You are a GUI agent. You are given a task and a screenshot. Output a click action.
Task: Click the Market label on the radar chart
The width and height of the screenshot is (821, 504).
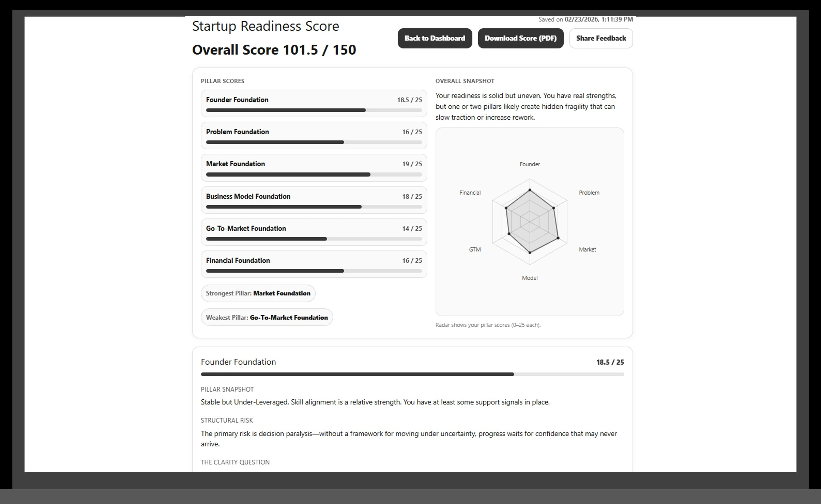tap(587, 250)
